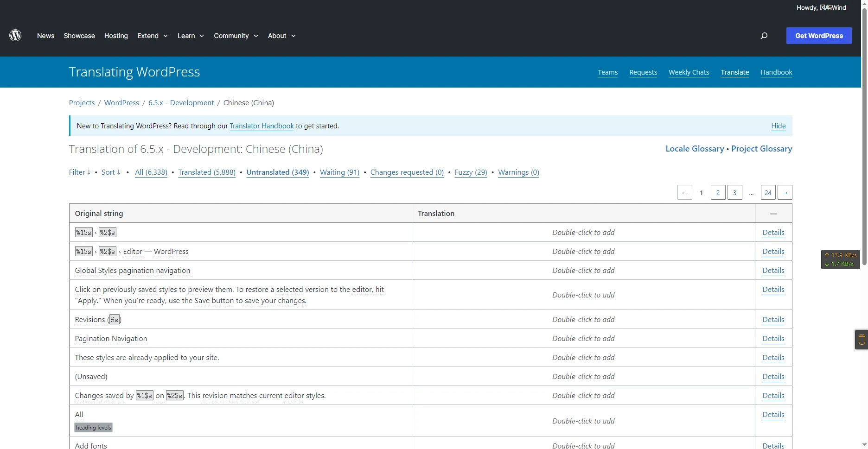Click translation cell for Global Styles pagination navigation
868x449 pixels.
point(583,271)
